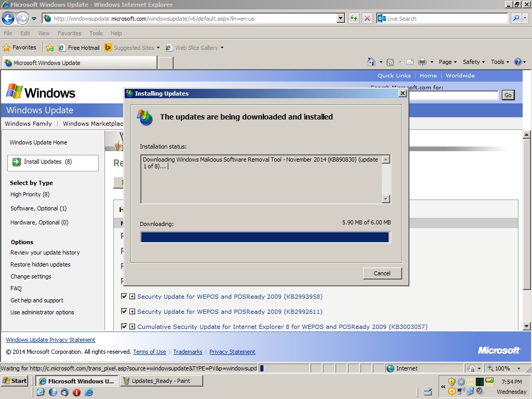Expand details for KB2992611 update
Viewport: 532px width, 399px height.
(132, 312)
